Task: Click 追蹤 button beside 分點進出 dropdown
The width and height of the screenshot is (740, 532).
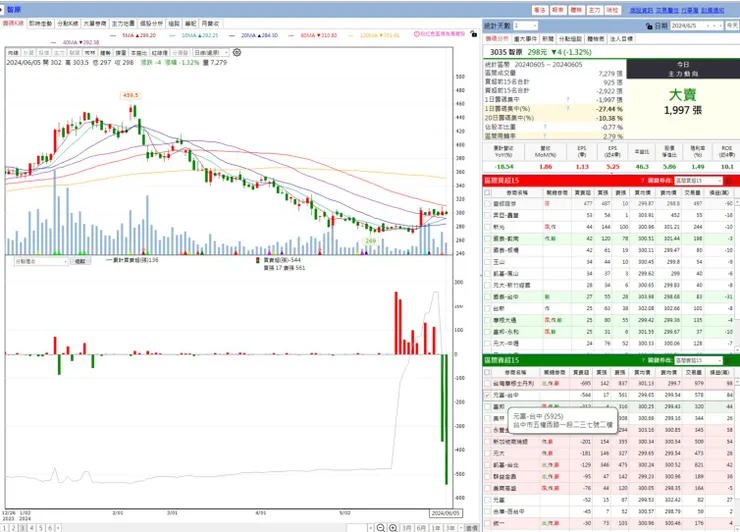Action: point(80,261)
